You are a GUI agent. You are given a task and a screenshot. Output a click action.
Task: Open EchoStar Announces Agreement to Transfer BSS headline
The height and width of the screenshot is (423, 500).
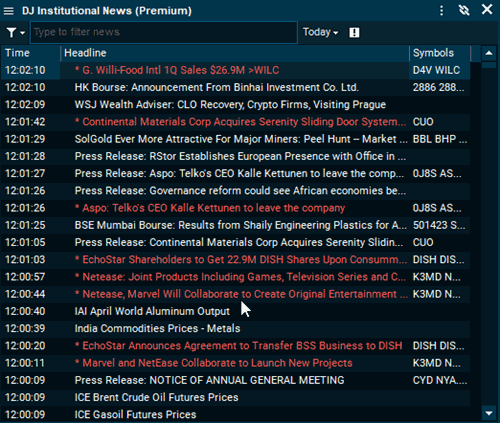239,346
